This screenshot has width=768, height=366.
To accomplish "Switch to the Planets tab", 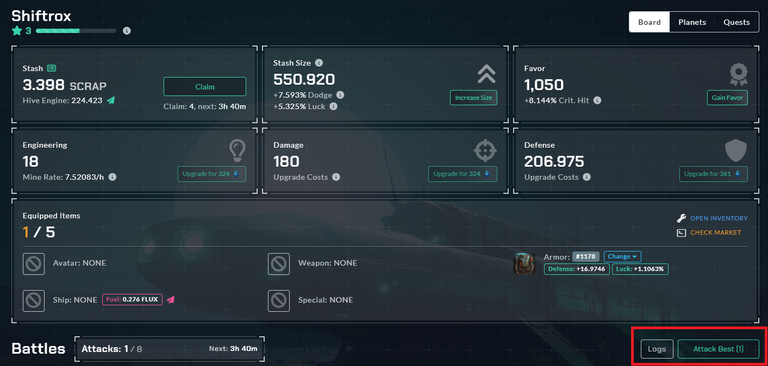I will (692, 22).
